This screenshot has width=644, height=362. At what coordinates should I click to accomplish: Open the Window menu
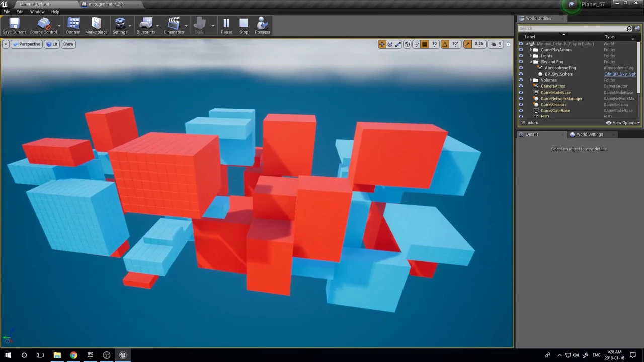click(x=37, y=12)
